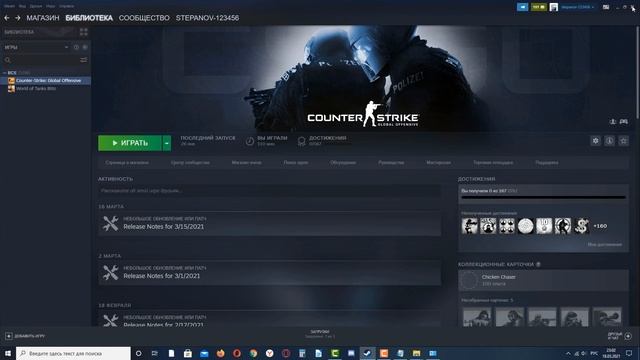Open Windows Start menu
This screenshot has height=360, width=640.
7,353
